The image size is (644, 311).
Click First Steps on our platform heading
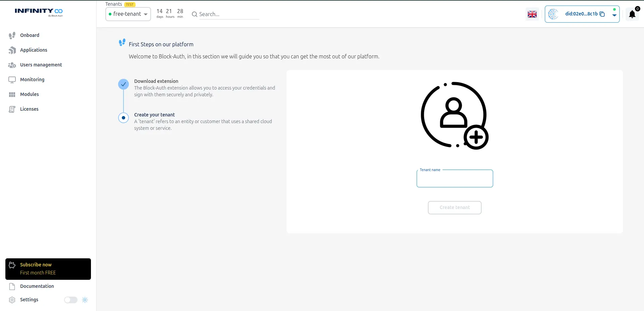click(161, 44)
